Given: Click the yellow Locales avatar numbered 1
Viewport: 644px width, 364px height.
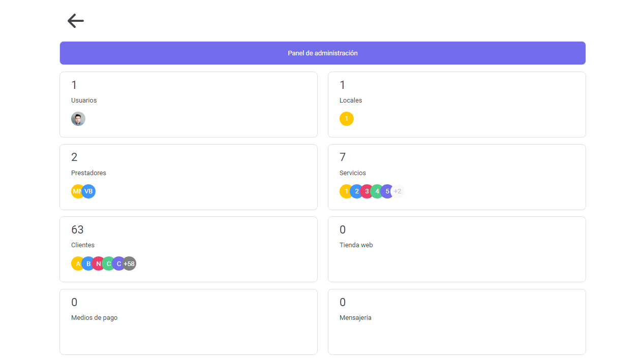Looking at the screenshot, I should [x=347, y=119].
